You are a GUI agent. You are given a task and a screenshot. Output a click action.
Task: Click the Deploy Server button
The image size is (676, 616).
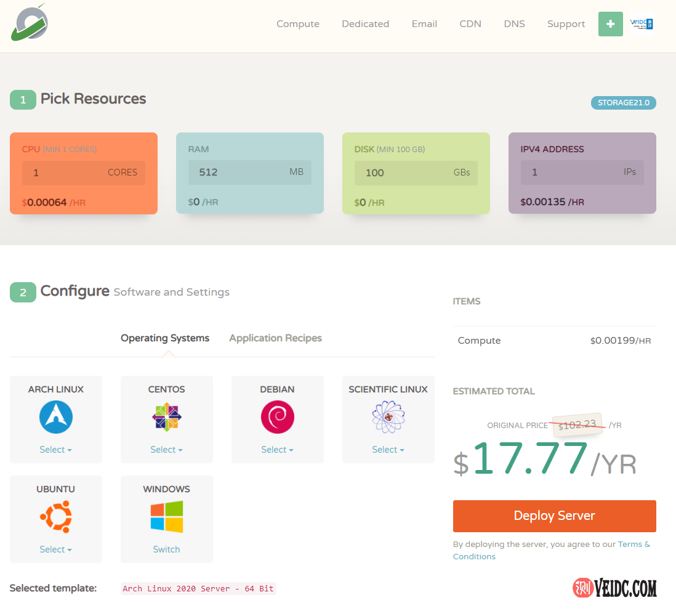click(x=555, y=516)
